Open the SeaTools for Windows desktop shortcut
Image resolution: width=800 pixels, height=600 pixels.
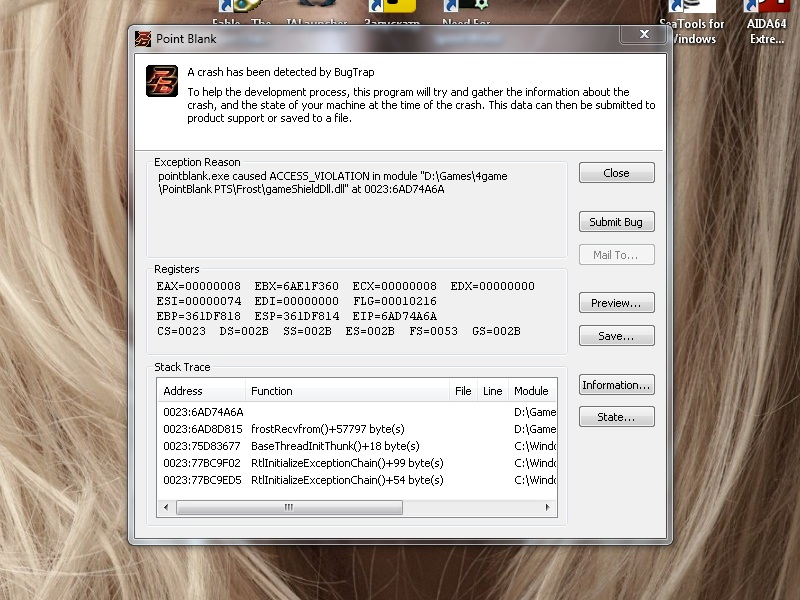click(692, 23)
